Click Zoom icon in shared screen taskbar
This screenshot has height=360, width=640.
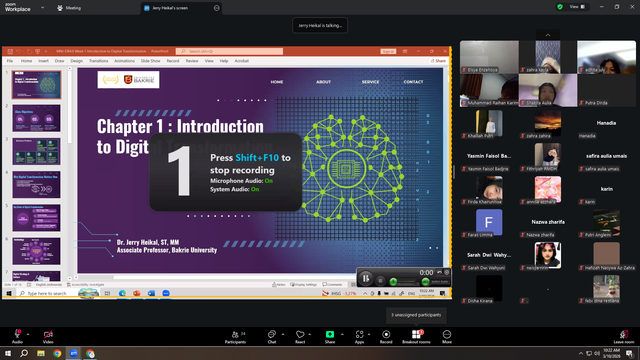(x=166, y=293)
